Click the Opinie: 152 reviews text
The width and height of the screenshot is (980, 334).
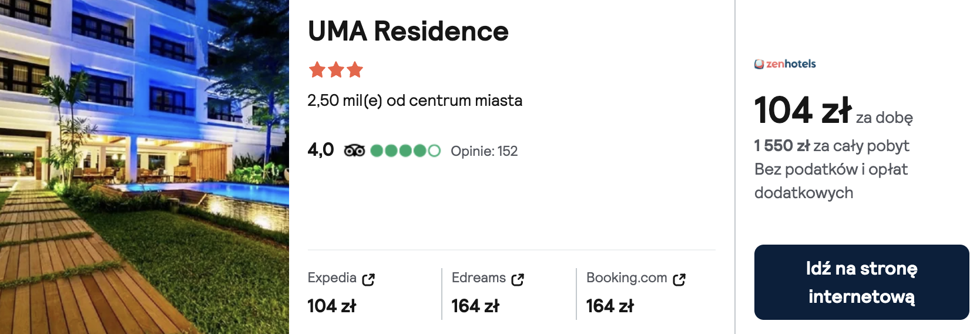484,151
